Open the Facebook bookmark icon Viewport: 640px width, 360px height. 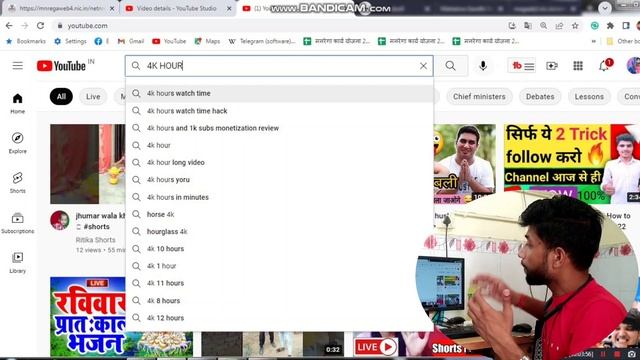coord(98,41)
